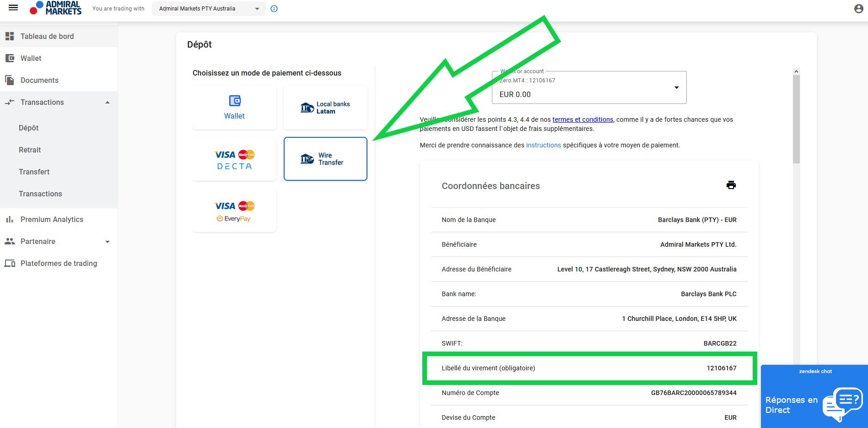Click the Adresse du Bénéficiaire label
Viewport: 868px width, 428px height.
[476, 269]
